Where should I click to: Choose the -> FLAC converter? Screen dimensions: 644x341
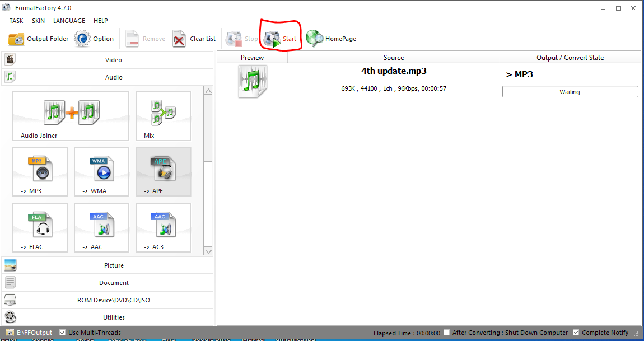40,227
